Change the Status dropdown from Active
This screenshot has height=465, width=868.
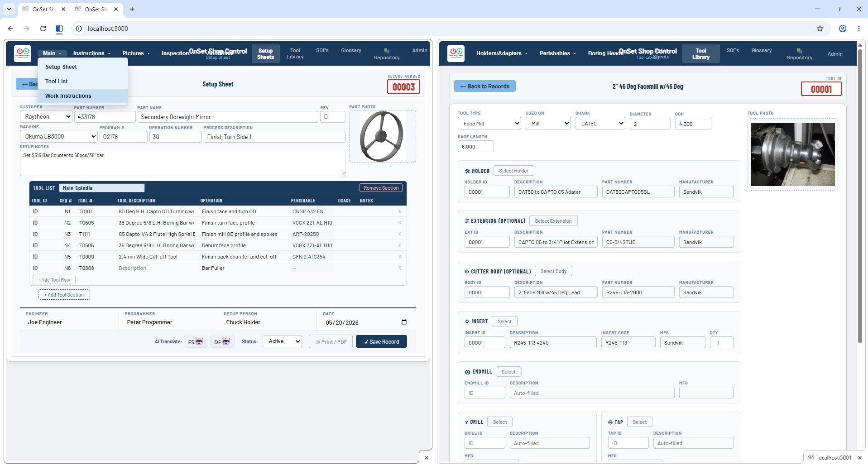(283, 341)
